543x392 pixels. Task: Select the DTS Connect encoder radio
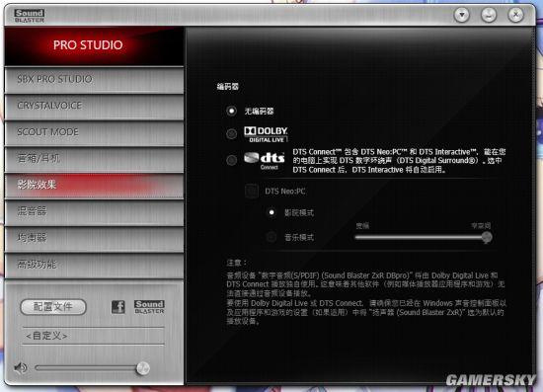click(231, 160)
